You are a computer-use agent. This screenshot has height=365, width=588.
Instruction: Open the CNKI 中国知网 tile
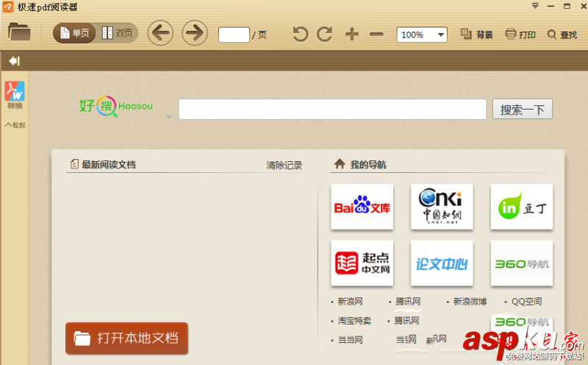[442, 207]
